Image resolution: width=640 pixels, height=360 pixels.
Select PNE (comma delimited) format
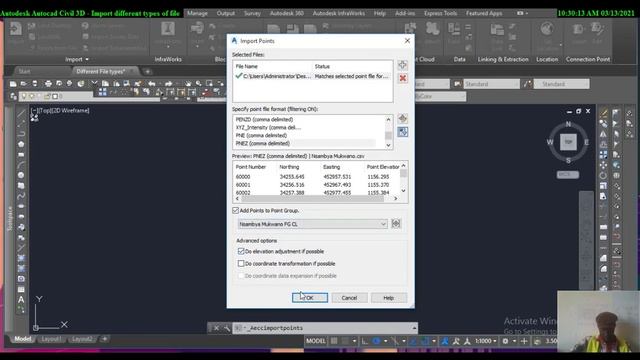point(261,135)
